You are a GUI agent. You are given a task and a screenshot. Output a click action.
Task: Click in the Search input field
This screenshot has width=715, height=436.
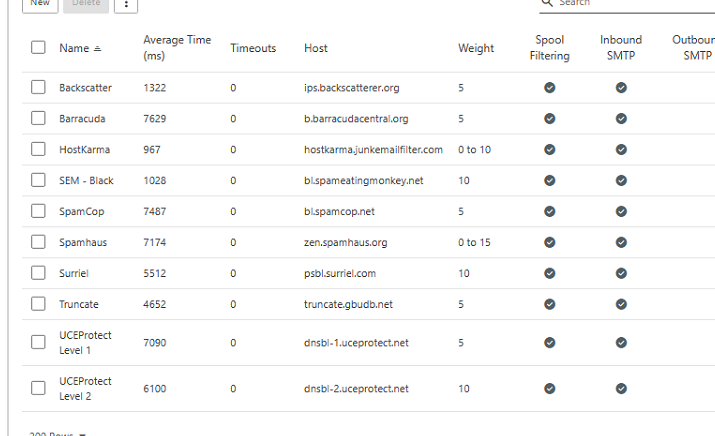(x=630, y=4)
